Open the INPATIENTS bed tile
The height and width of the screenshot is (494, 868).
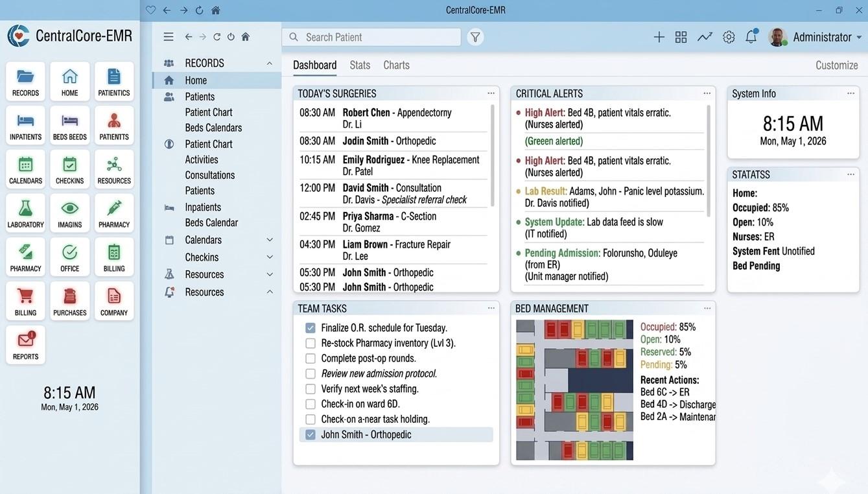tap(26, 125)
